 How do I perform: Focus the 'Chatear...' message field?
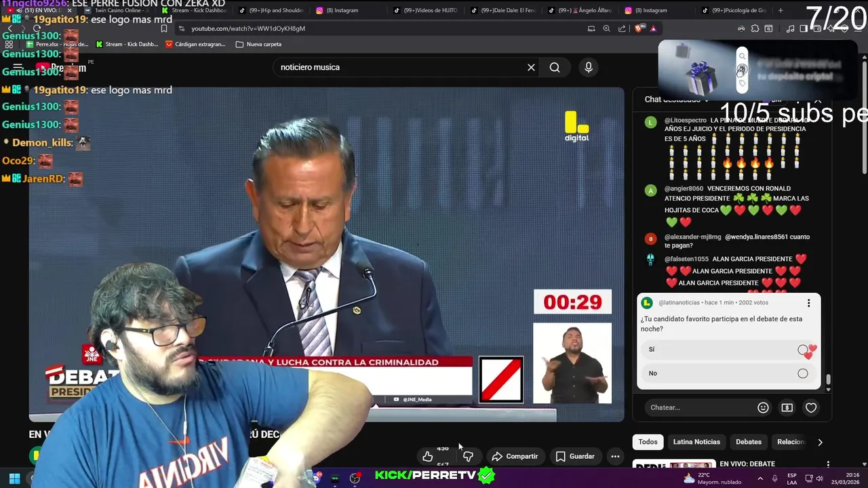[x=698, y=407]
